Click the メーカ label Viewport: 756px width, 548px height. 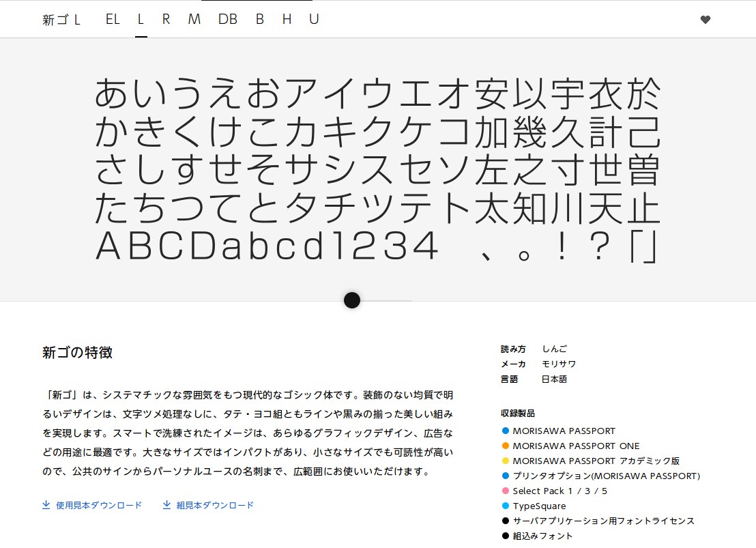[x=514, y=364]
